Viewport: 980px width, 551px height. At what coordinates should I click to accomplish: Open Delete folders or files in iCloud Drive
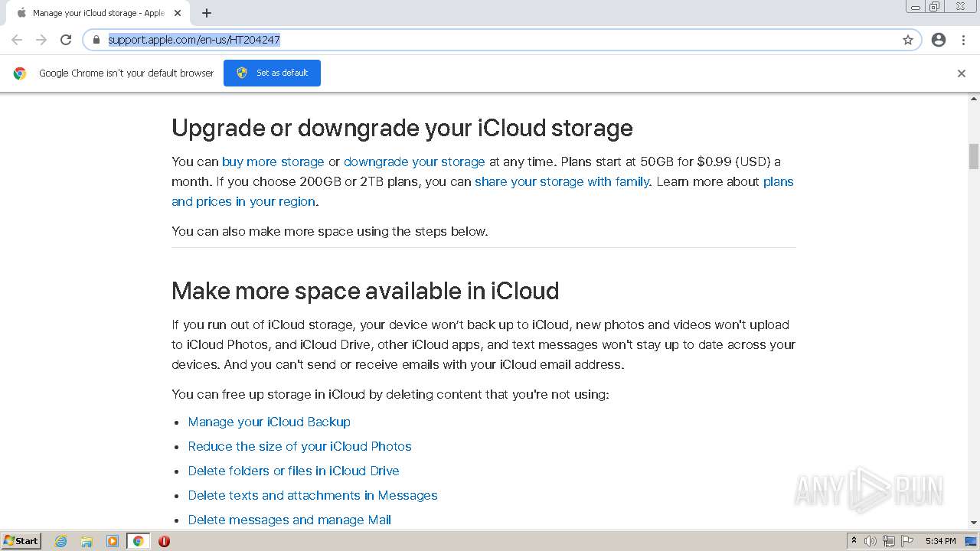click(x=294, y=471)
